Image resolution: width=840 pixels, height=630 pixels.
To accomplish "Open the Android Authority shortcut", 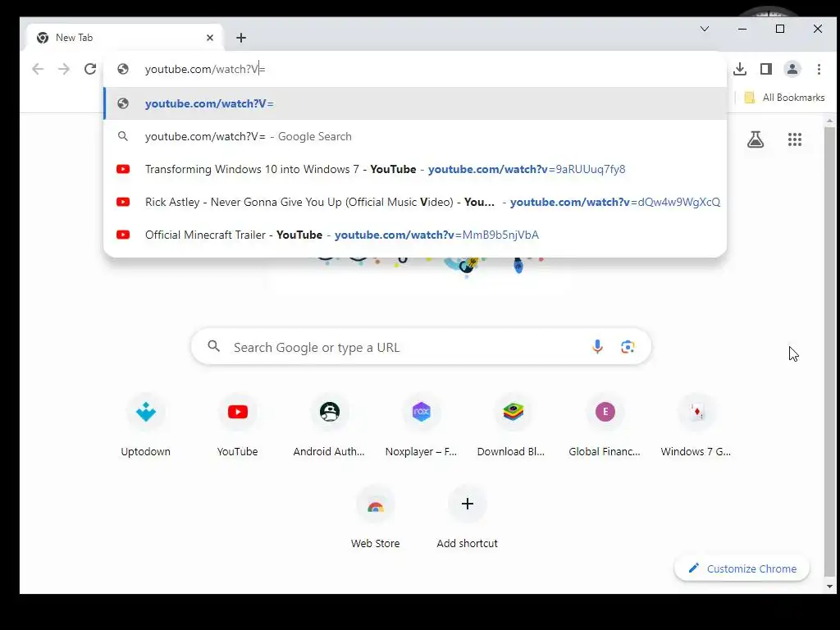I will tap(329, 426).
